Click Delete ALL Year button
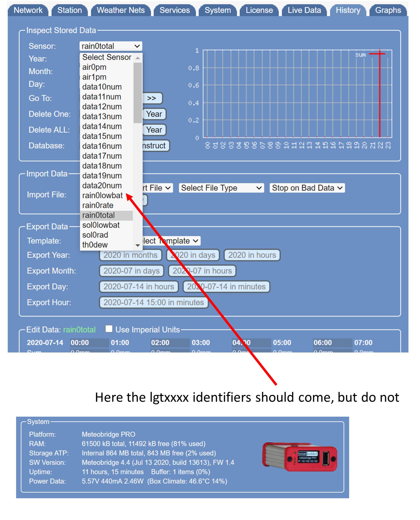 (x=154, y=130)
